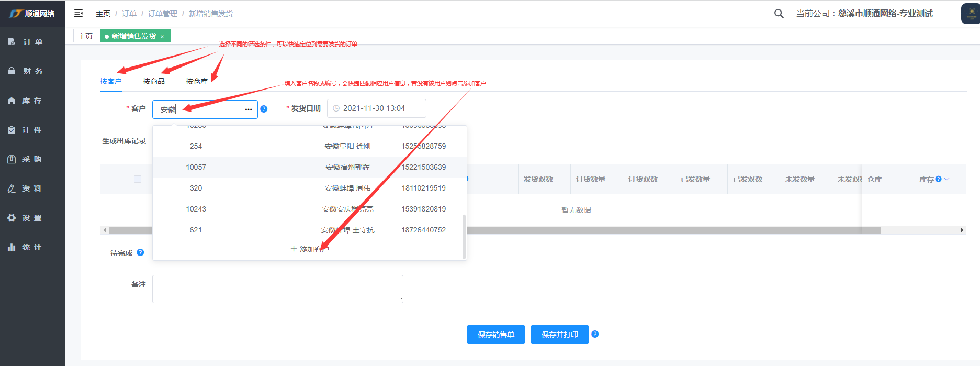Image resolution: width=980 pixels, height=366 pixels.
Task: Click help icon next to customer field
Action: coord(264,109)
